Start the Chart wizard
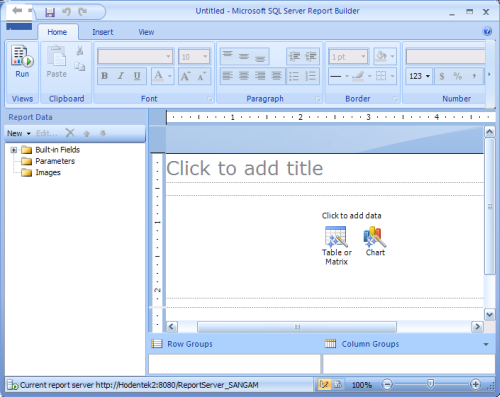The height and width of the screenshot is (397, 500). click(375, 241)
